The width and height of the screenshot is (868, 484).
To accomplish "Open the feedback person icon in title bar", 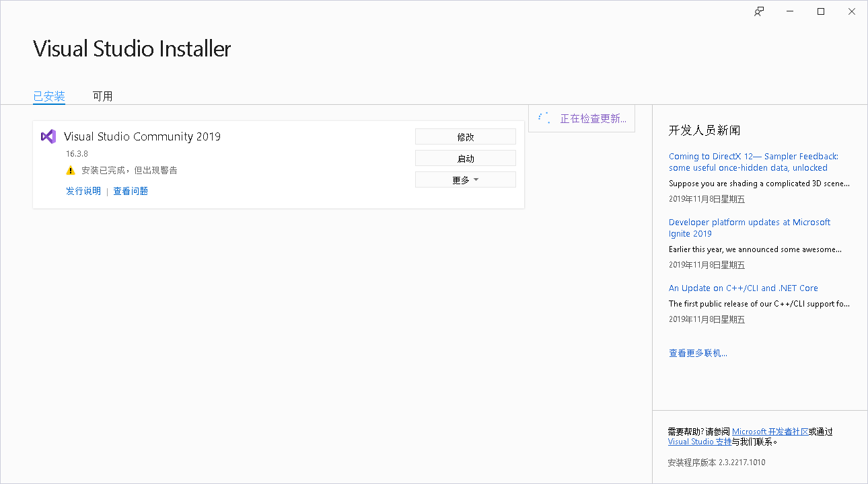I will pos(758,11).
